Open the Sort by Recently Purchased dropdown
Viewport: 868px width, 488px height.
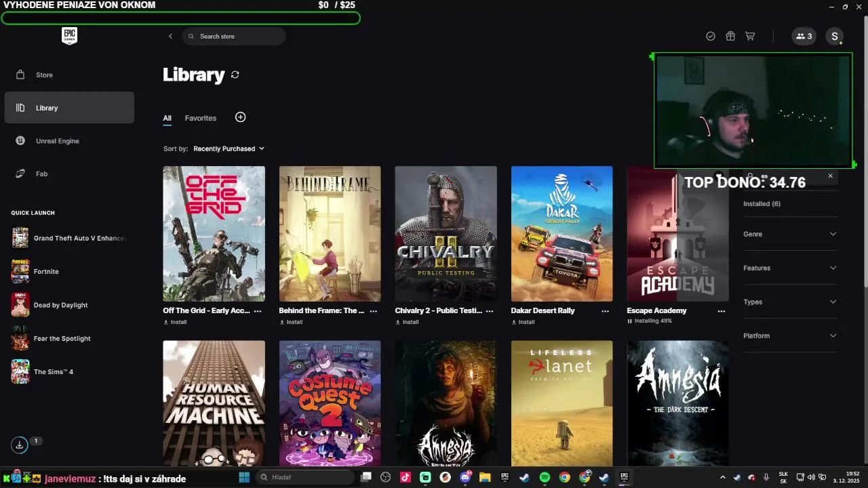pos(229,148)
